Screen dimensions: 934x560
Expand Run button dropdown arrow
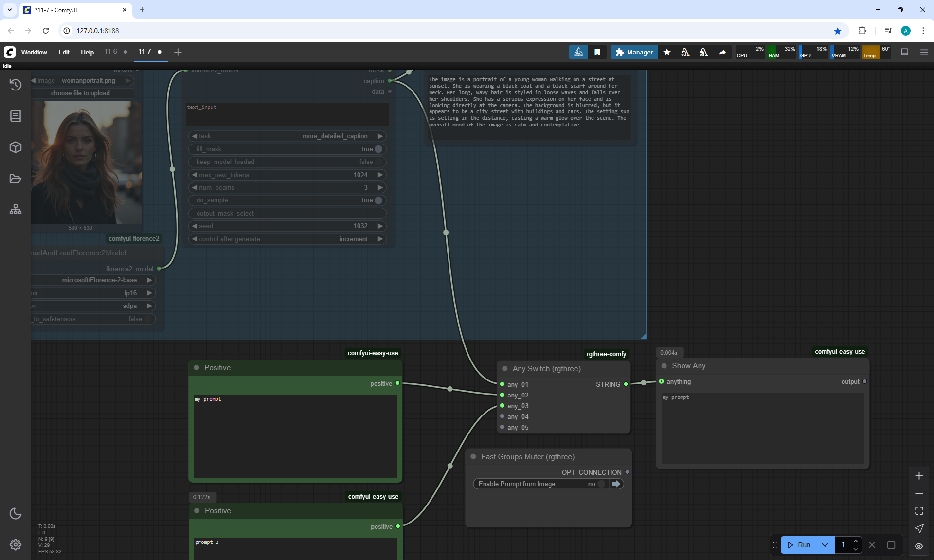(x=825, y=545)
